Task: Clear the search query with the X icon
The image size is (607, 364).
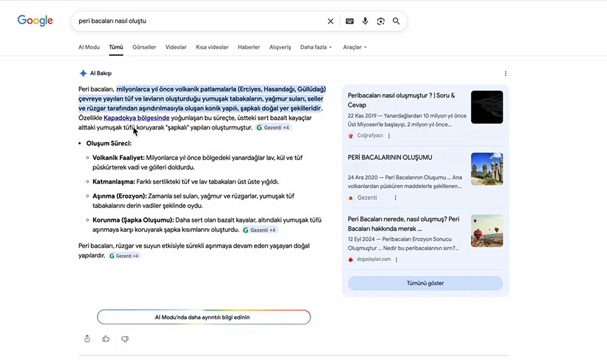Action: (330, 21)
